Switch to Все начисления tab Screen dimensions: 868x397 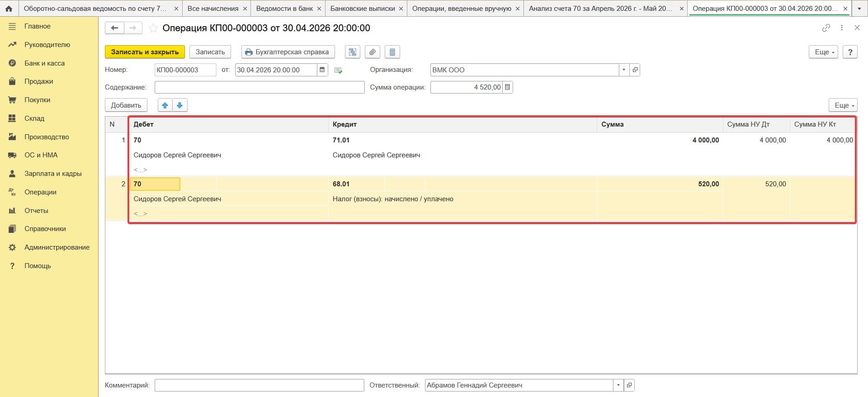tap(212, 9)
